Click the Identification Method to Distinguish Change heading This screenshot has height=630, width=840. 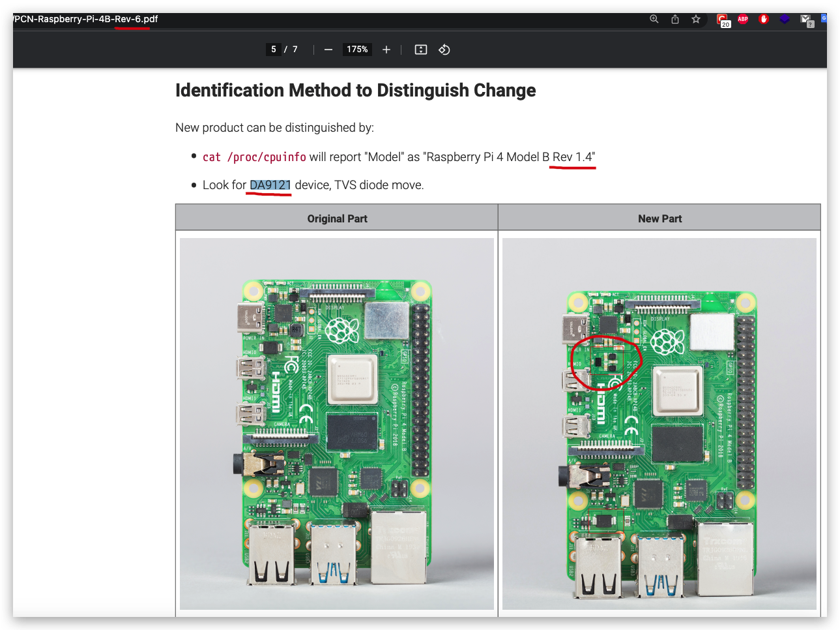coord(356,90)
